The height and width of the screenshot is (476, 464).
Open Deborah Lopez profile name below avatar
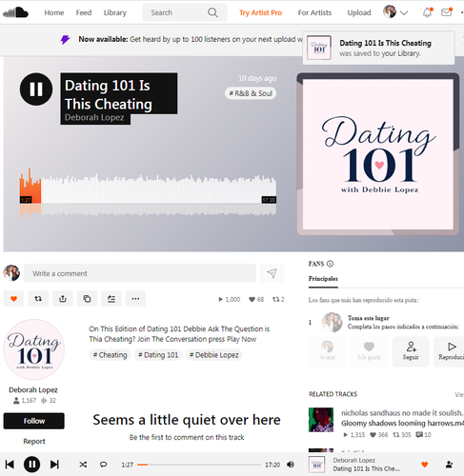pyautogui.click(x=33, y=390)
